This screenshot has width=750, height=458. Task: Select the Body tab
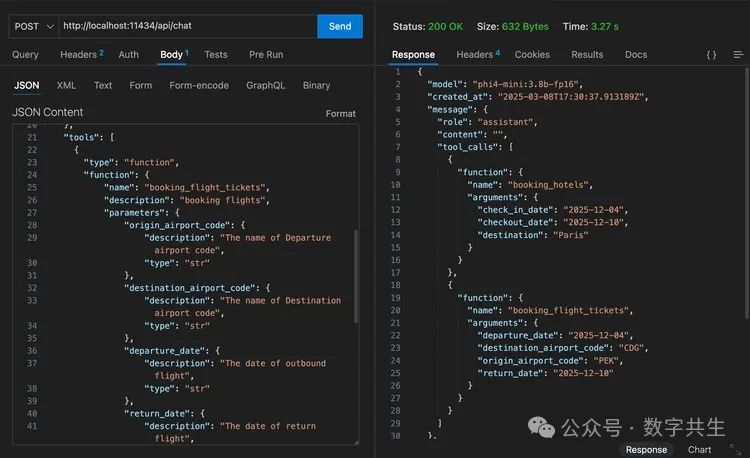click(x=174, y=55)
